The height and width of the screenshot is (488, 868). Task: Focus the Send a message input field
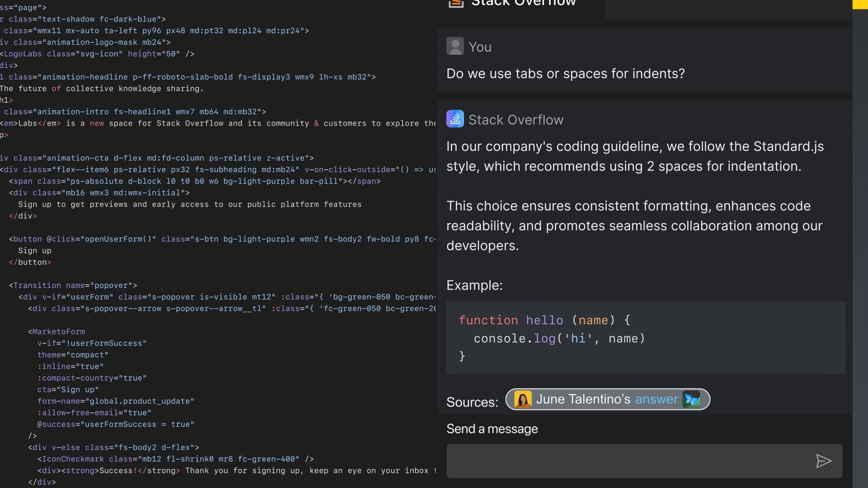644,461
